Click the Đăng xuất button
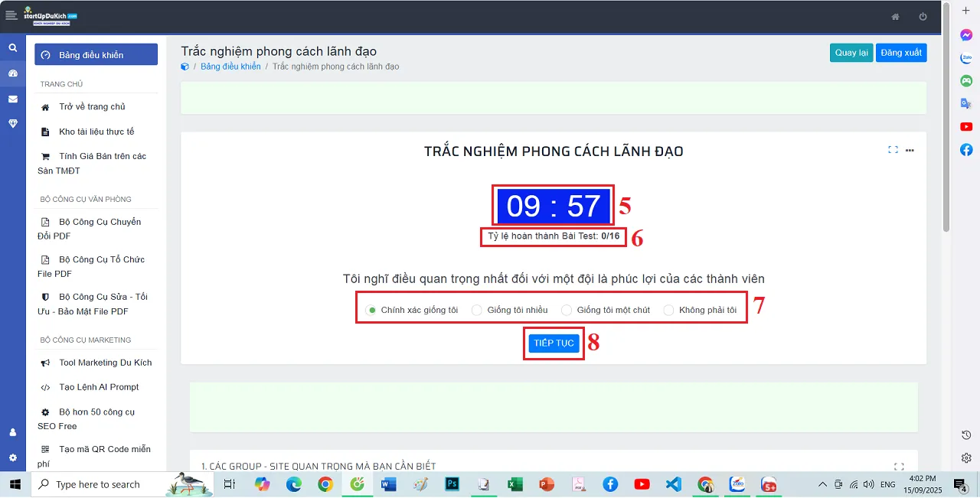 pyautogui.click(x=901, y=53)
